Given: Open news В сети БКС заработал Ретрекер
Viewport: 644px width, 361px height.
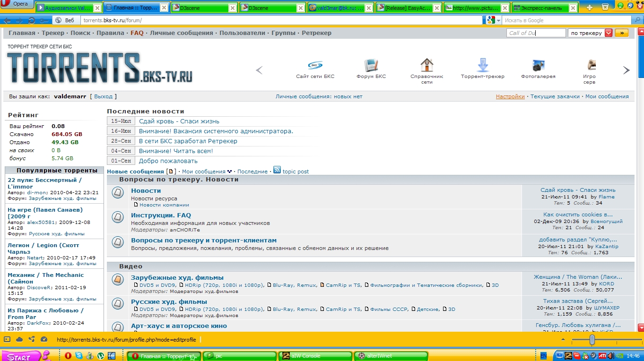Looking at the screenshot, I should pos(188,141).
